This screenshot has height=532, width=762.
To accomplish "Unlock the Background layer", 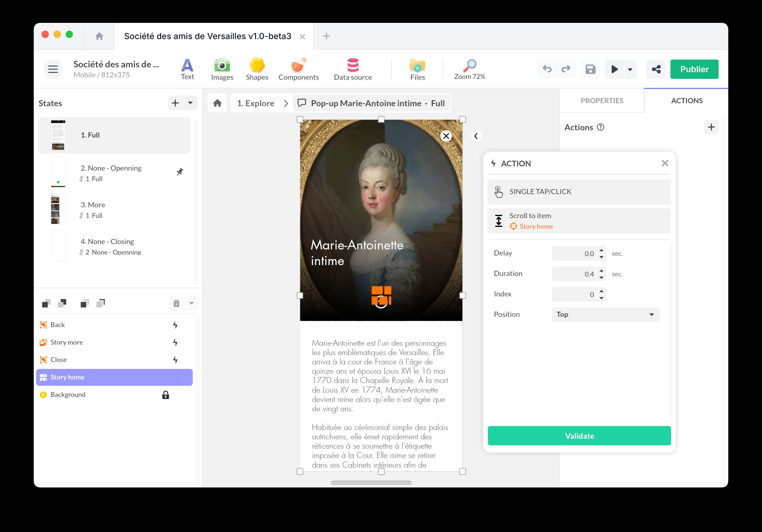I will [165, 395].
